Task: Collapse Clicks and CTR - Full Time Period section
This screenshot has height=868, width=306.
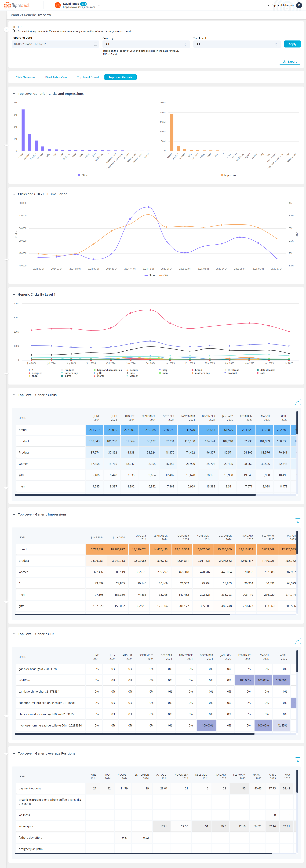Action: (x=14, y=194)
